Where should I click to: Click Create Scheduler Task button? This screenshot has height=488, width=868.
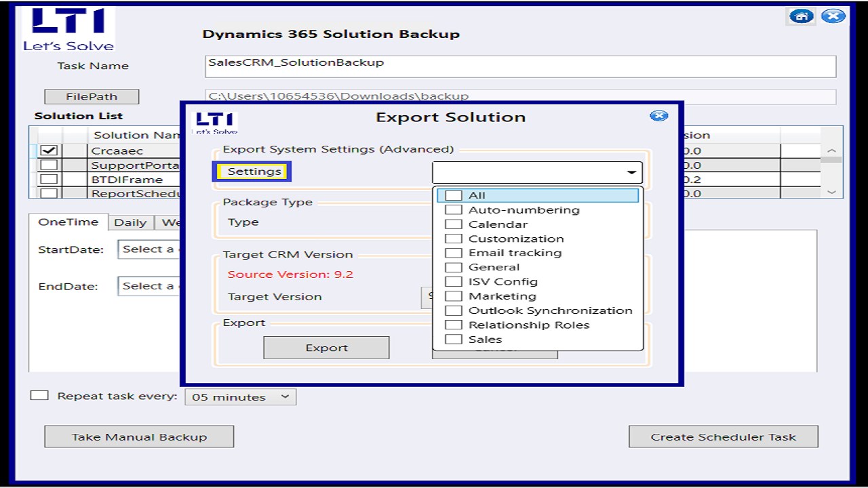pos(724,436)
